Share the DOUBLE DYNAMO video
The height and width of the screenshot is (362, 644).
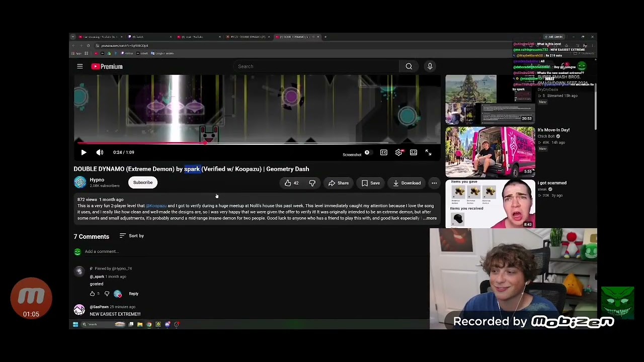338,183
